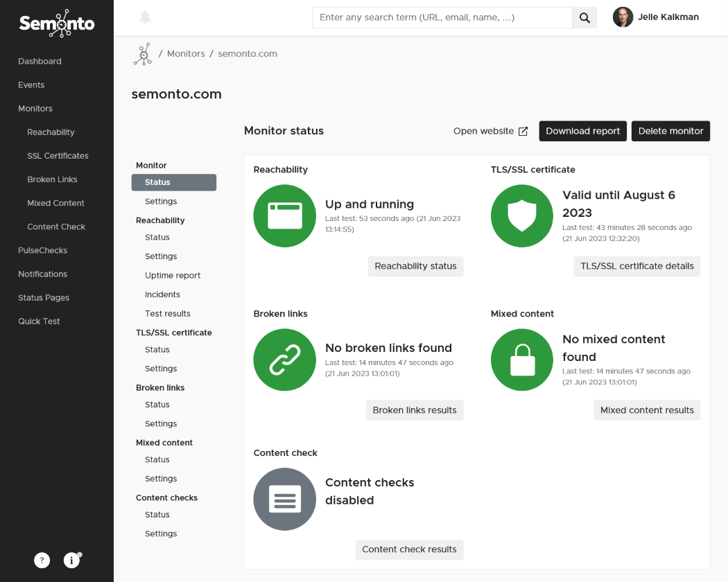Image resolution: width=728 pixels, height=582 pixels.
Task: Open the Uptime report page
Action: 173,275
